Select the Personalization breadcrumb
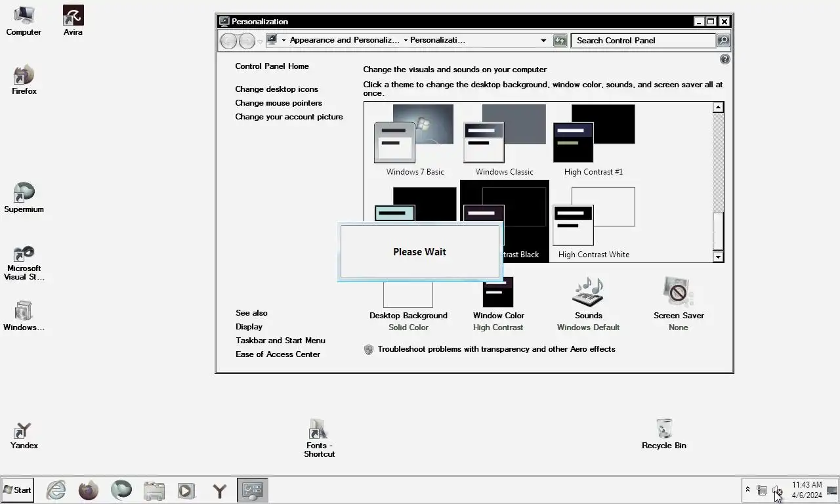 438,40
